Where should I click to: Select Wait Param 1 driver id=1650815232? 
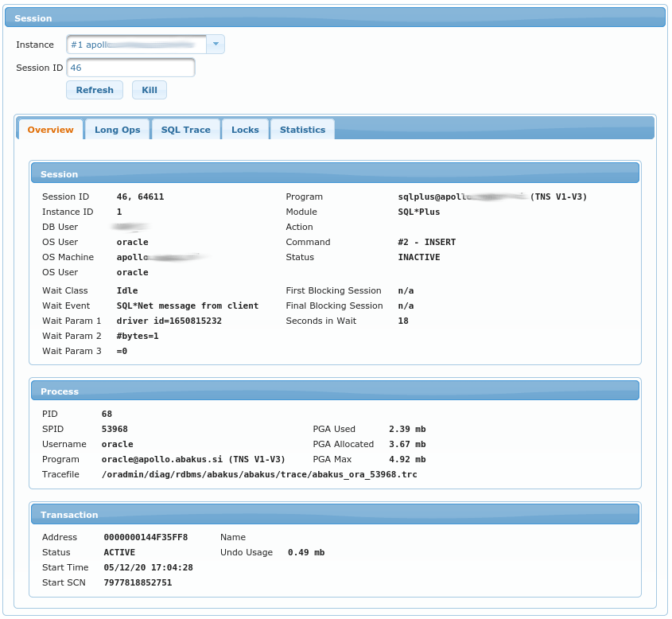[169, 321]
